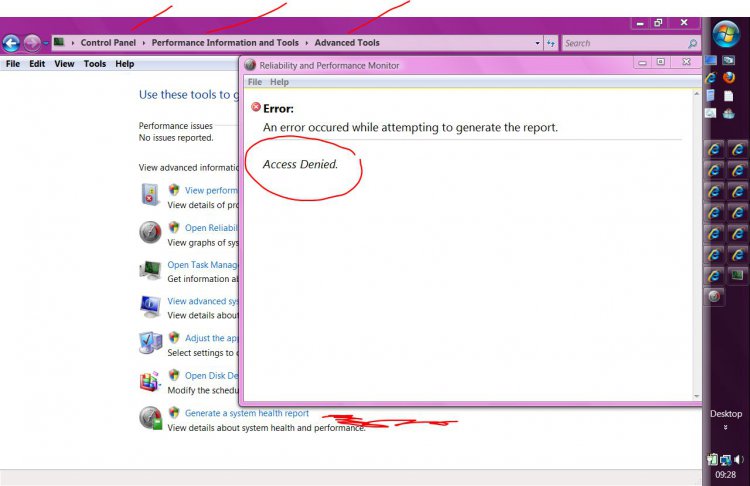
Task: Click View advanced system details link
Action: pyautogui.click(x=202, y=301)
